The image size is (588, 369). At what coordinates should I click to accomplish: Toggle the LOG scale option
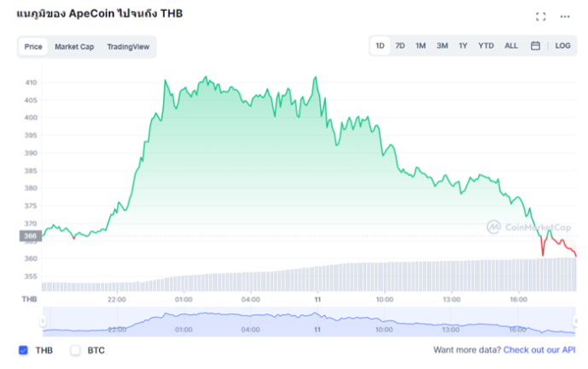[562, 46]
